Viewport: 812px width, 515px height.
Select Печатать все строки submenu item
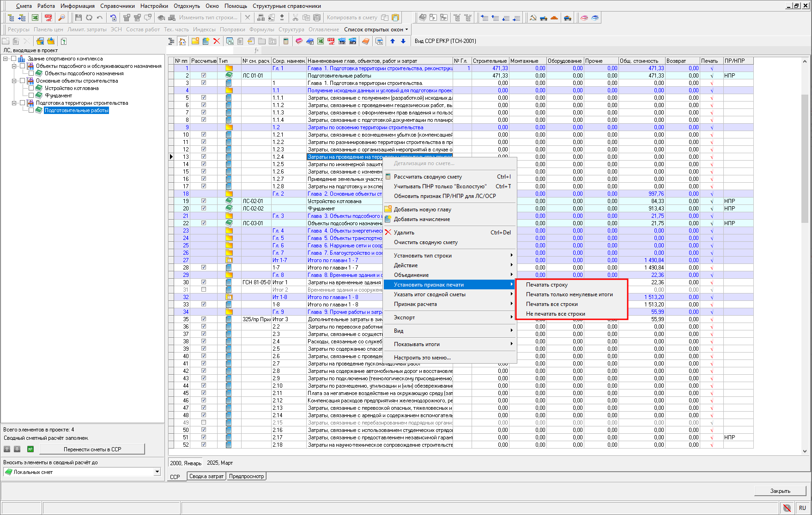pyautogui.click(x=551, y=304)
